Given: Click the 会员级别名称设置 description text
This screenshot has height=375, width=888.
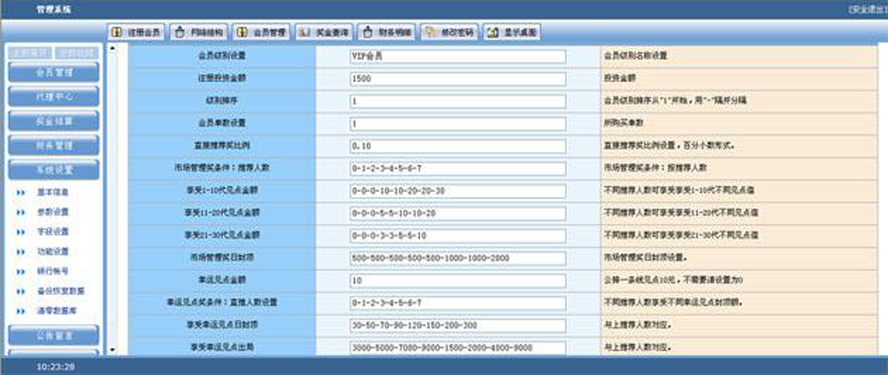Looking at the screenshot, I should coord(635,56).
